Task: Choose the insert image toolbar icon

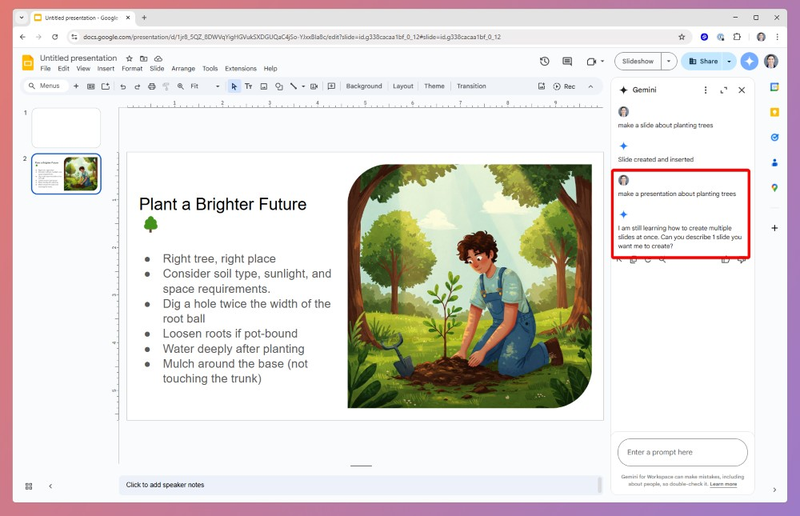Action: tap(264, 86)
